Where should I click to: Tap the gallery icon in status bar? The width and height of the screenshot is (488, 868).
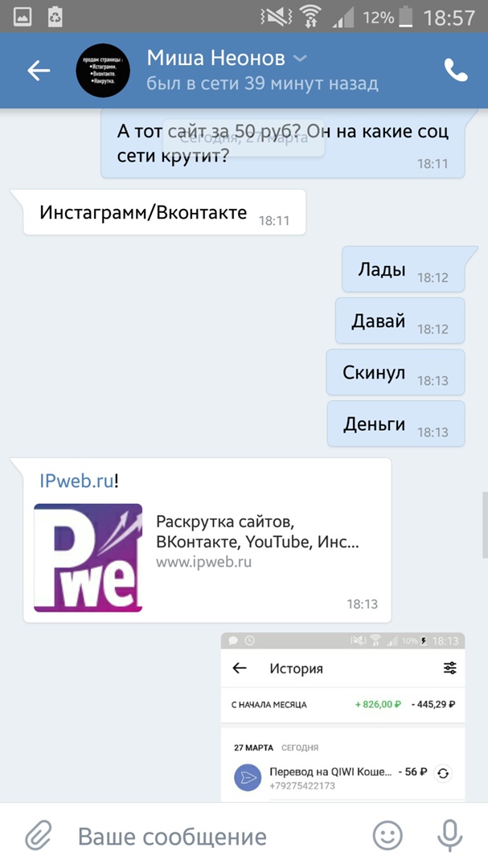pos(23,17)
